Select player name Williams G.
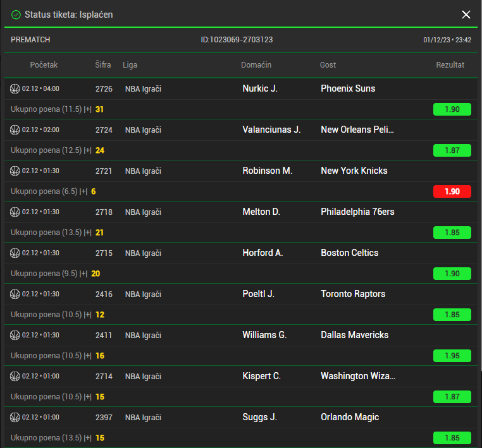 point(264,335)
